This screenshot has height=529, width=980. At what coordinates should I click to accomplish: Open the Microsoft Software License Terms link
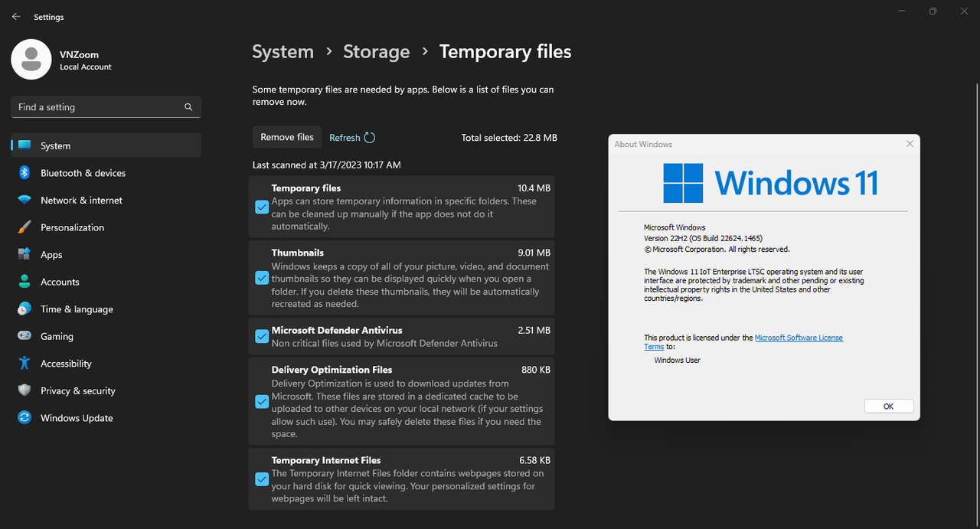(798, 338)
